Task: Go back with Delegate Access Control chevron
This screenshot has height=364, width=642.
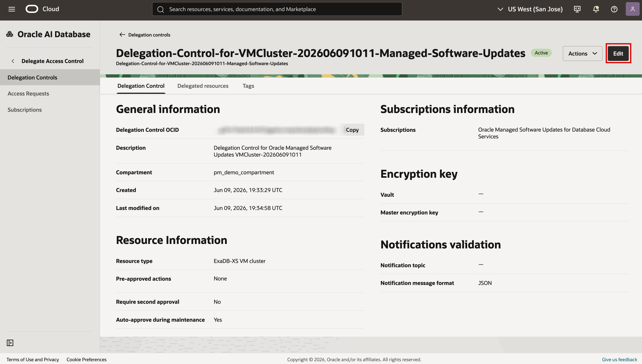Action: click(13, 61)
